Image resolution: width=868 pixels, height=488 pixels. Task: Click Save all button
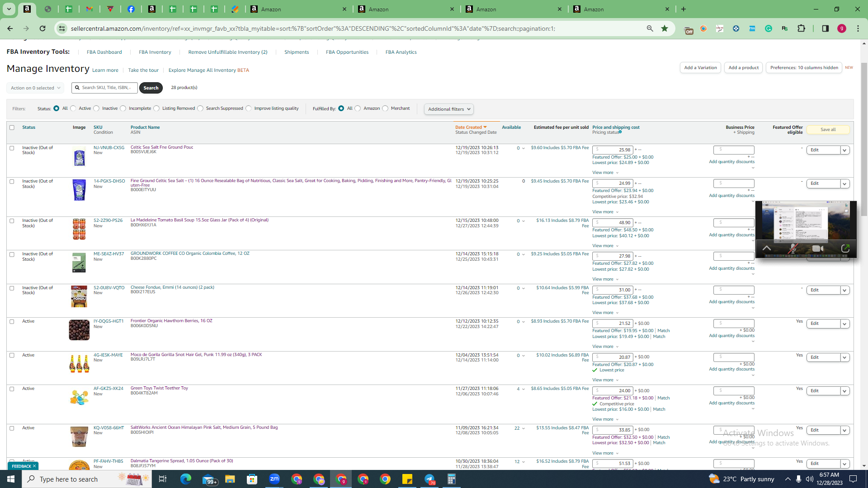(x=828, y=130)
